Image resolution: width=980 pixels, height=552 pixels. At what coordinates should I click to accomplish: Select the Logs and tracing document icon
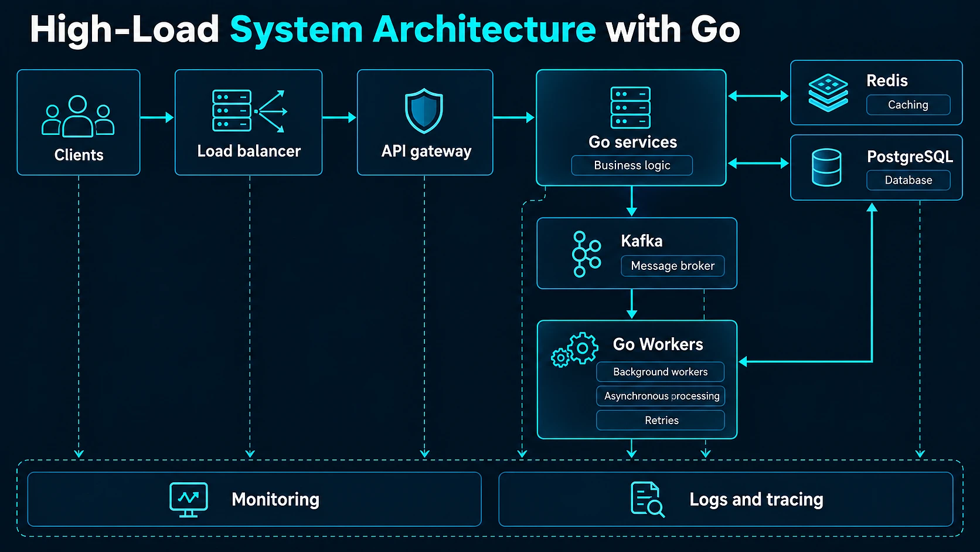click(648, 500)
